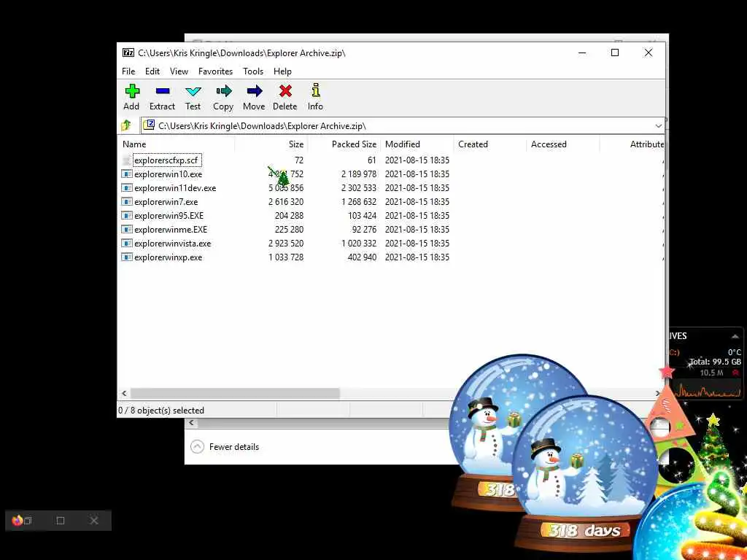Click the Attributes column header
Image resolution: width=747 pixels, height=560 pixels.
tap(647, 144)
